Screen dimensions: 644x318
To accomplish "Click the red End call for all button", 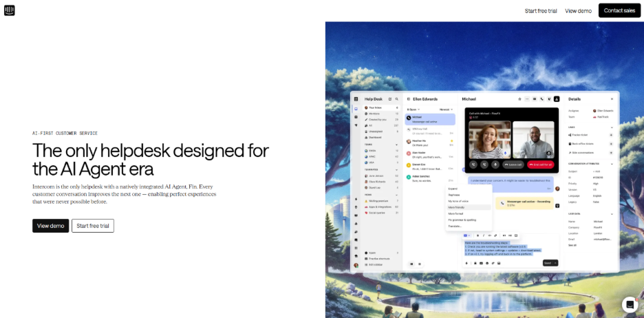I will pos(541,165).
